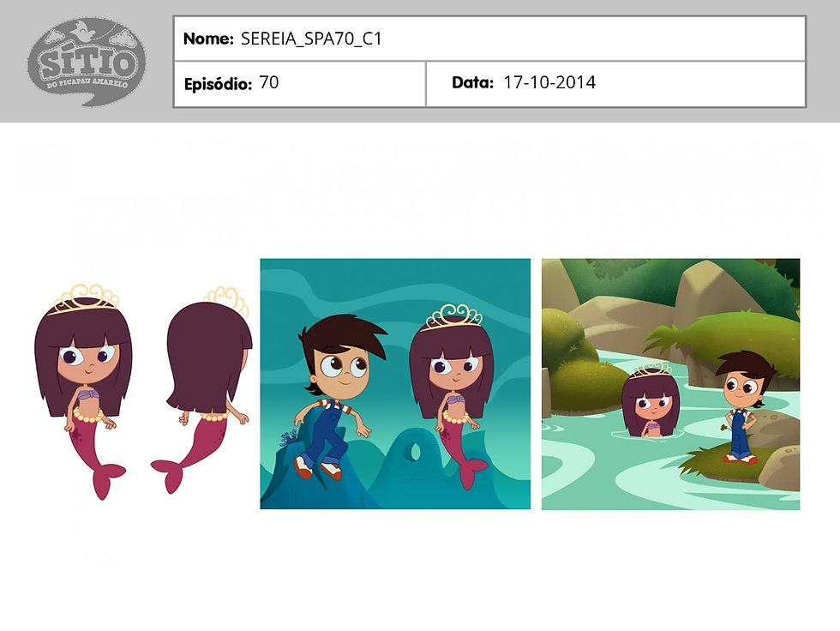Select the episode number 70
840x631 pixels.
point(269,82)
